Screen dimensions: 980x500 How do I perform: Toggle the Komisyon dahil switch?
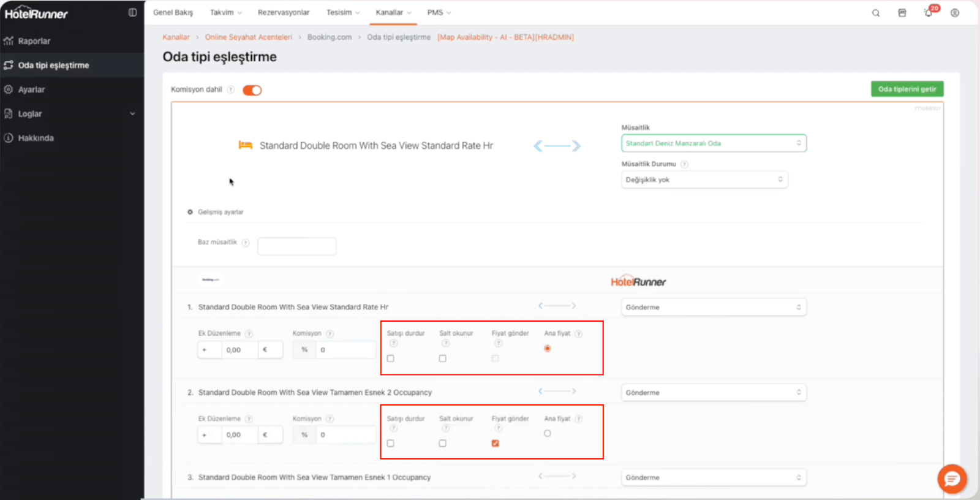tap(252, 90)
